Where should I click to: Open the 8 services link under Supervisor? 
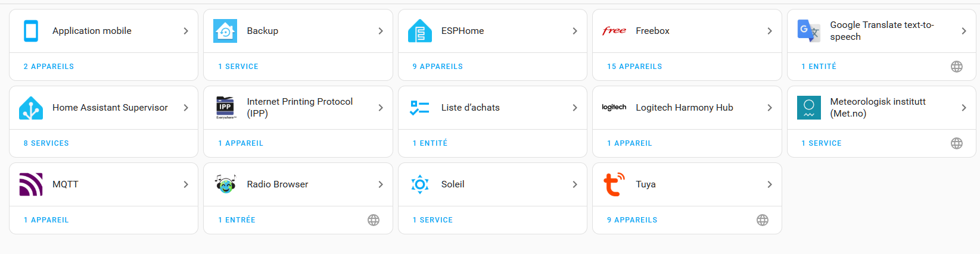(46, 143)
